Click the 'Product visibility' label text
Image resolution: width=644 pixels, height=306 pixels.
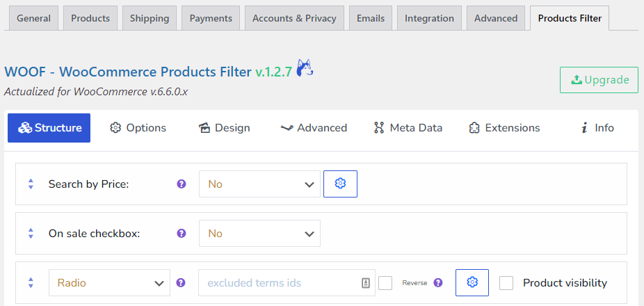[x=565, y=282]
